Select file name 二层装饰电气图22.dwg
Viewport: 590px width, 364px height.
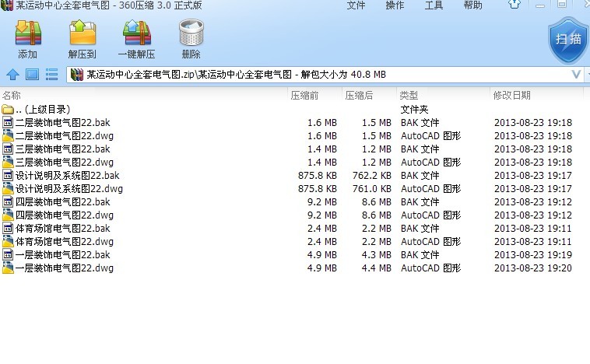(65, 136)
